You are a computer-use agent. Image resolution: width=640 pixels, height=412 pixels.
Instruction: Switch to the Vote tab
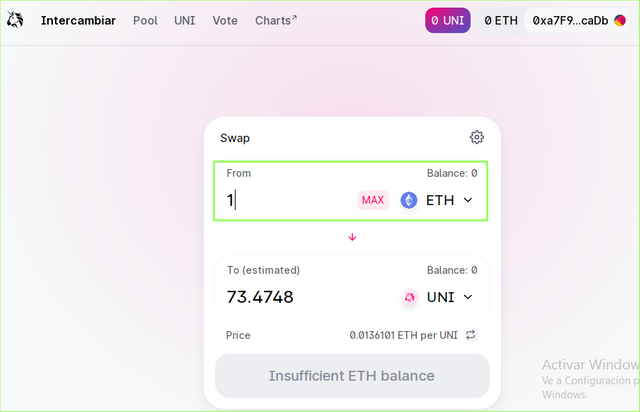click(225, 20)
